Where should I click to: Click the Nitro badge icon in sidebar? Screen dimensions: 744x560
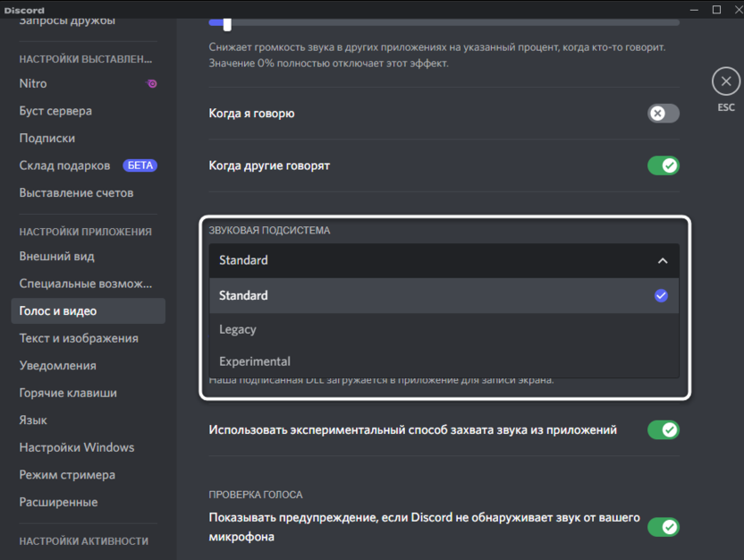click(152, 84)
